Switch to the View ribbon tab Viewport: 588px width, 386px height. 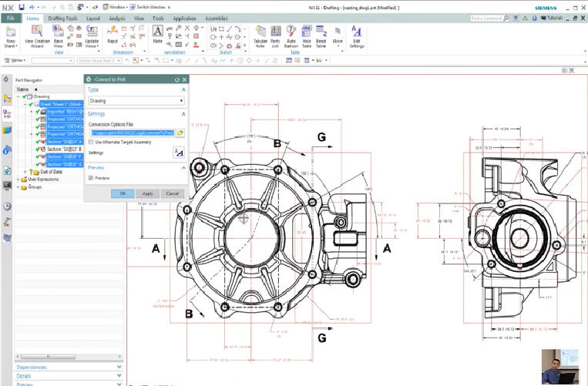coord(139,18)
